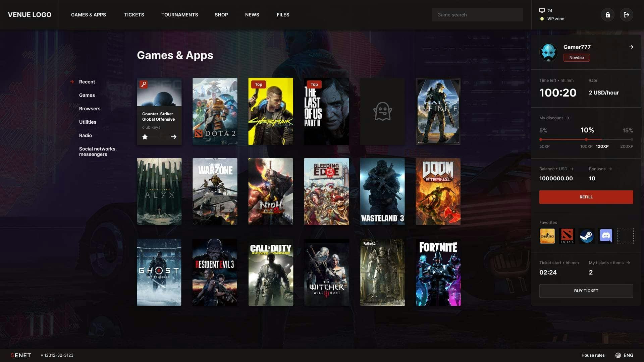The width and height of the screenshot is (644, 362).
Task: Expand My discount section arrow
Action: [568, 118]
